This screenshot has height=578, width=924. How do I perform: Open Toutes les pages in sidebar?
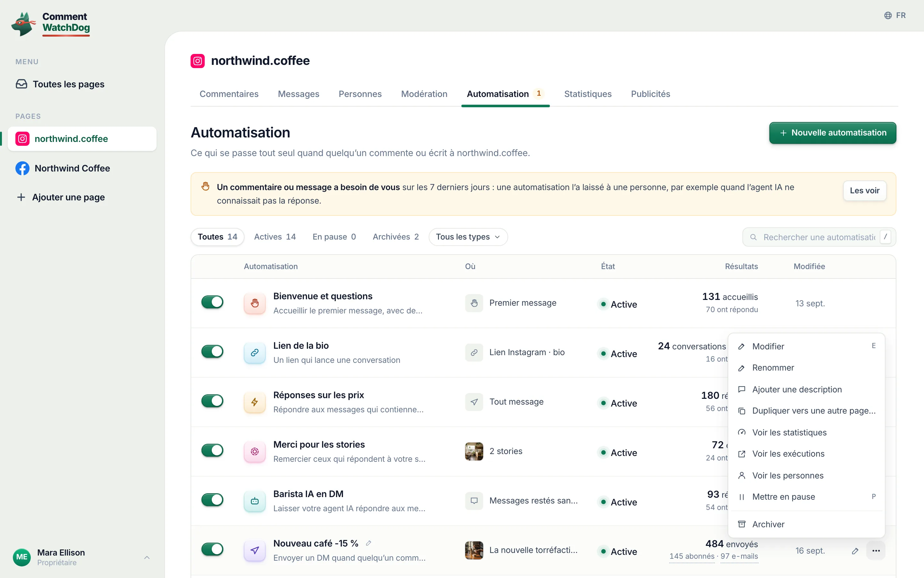(82, 84)
